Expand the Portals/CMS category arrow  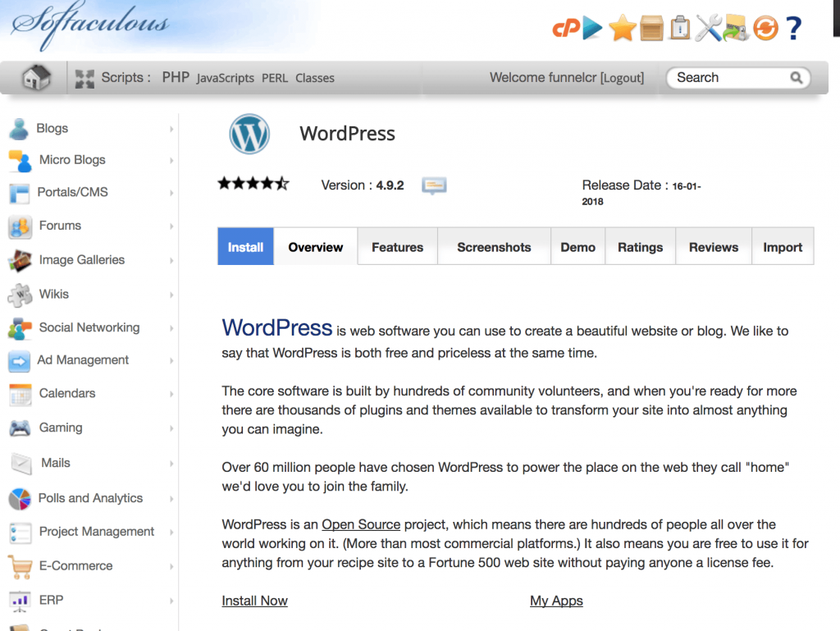pos(171,193)
